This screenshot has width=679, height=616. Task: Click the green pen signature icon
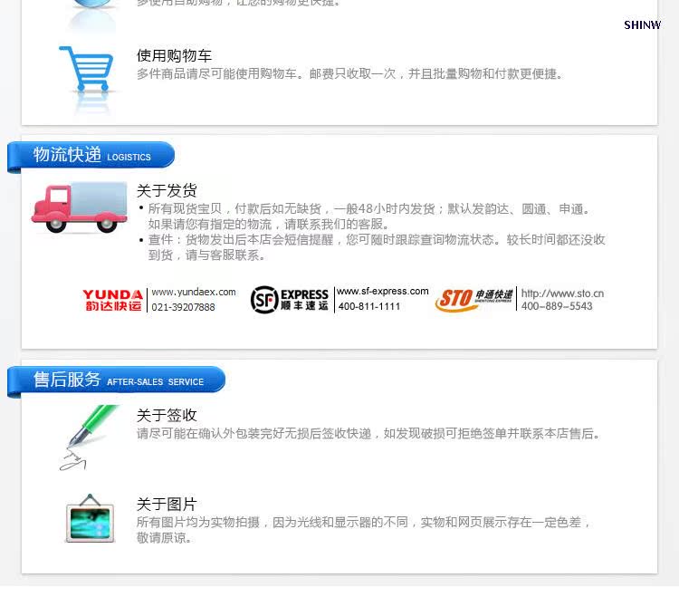pyautogui.click(x=88, y=438)
